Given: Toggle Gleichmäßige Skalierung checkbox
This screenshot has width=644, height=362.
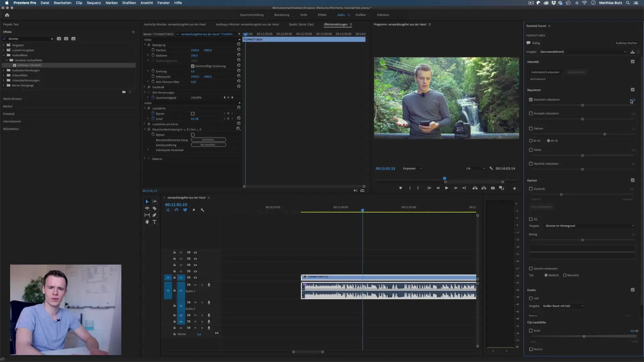Looking at the screenshot, I should click(193, 66).
